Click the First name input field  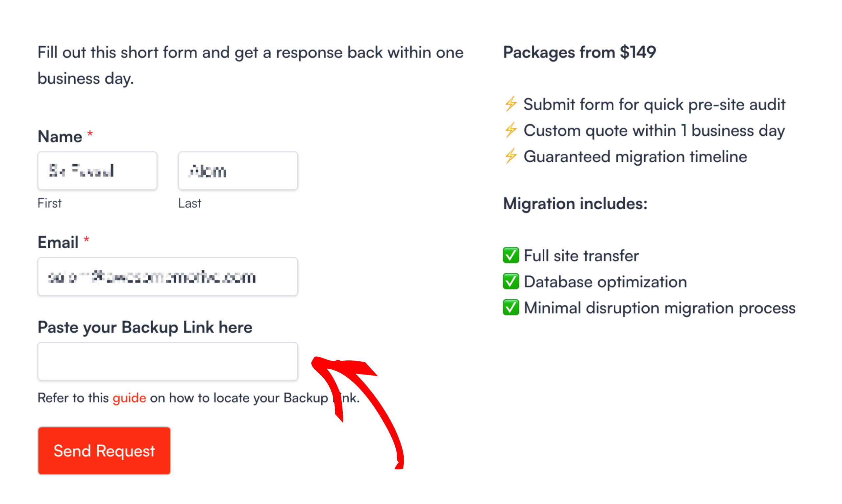[97, 171]
